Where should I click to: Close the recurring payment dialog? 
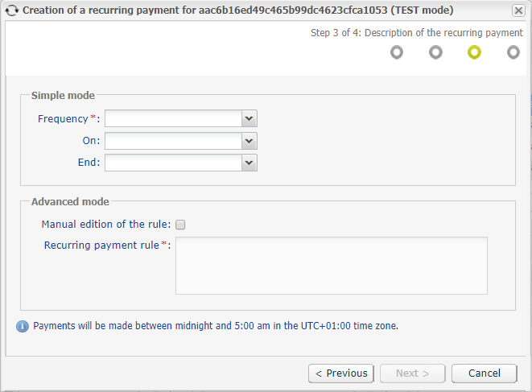[518, 10]
